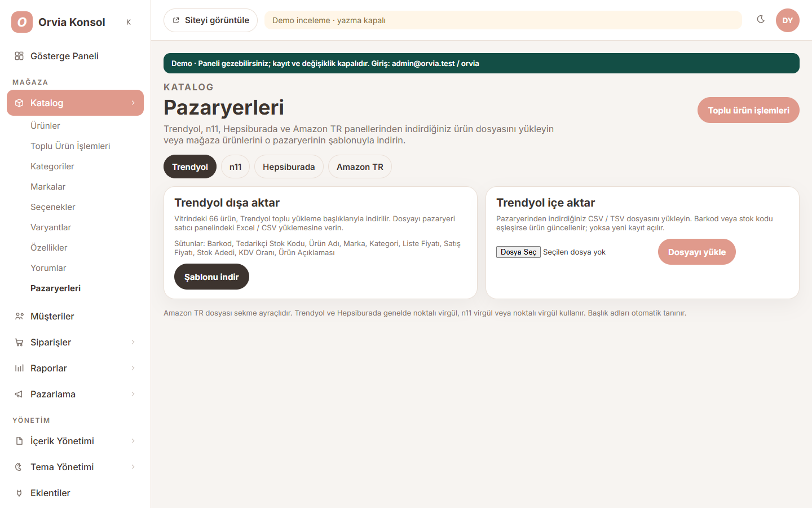Click the Müşteriler people icon

coord(19,316)
